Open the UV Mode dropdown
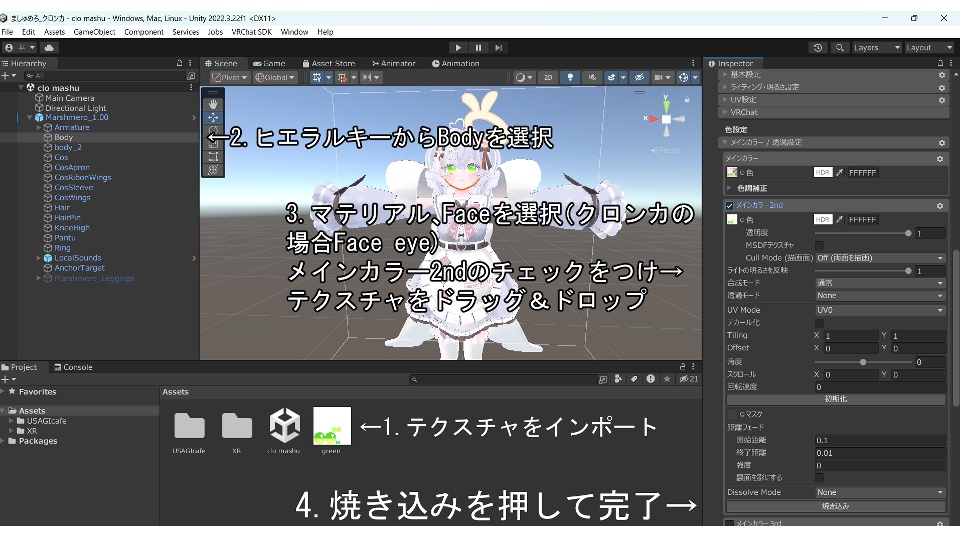The image size is (960, 540). pyautogui.click(x=880, y=310)
